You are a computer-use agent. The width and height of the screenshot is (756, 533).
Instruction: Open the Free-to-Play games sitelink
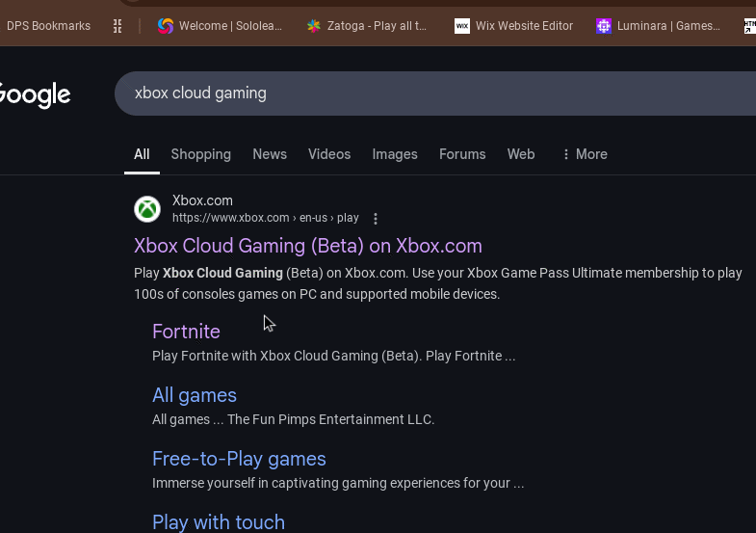point(239,459)
